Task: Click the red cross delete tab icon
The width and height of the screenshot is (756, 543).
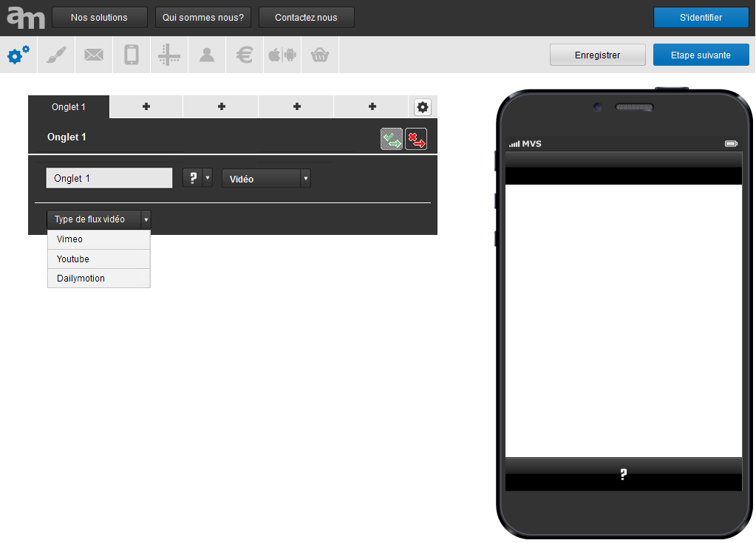Action: tap(416, 139)
